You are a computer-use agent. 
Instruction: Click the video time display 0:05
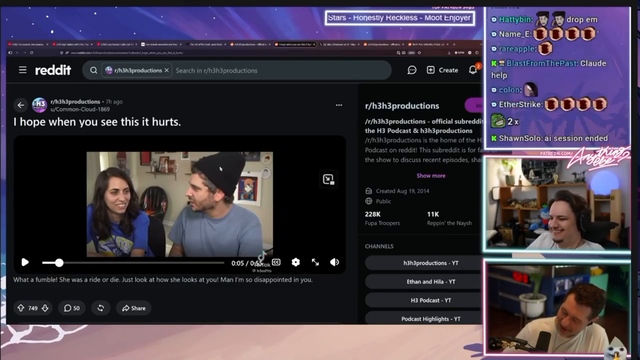238,263
